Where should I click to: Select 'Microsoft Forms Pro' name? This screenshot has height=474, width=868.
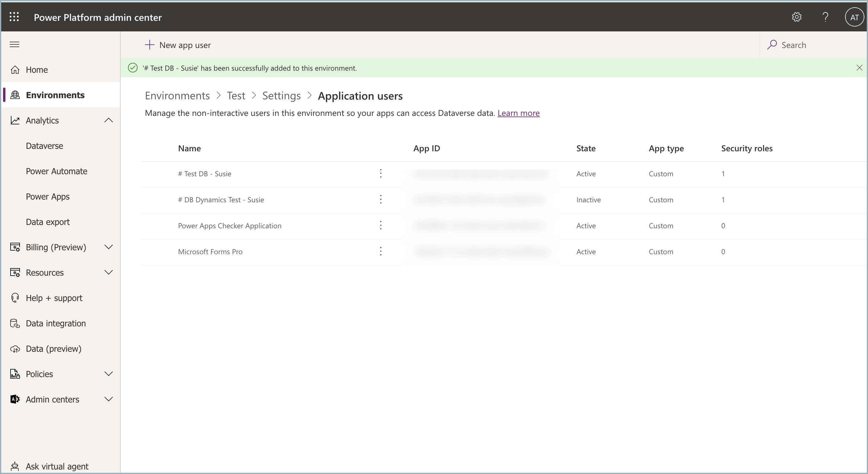tap(210, 251)
